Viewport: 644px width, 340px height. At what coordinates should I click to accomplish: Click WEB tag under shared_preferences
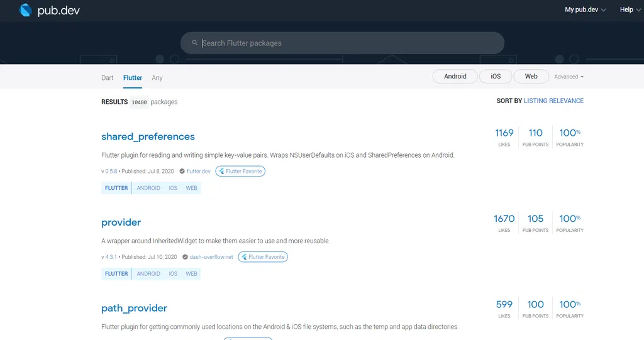coord(191,188)
